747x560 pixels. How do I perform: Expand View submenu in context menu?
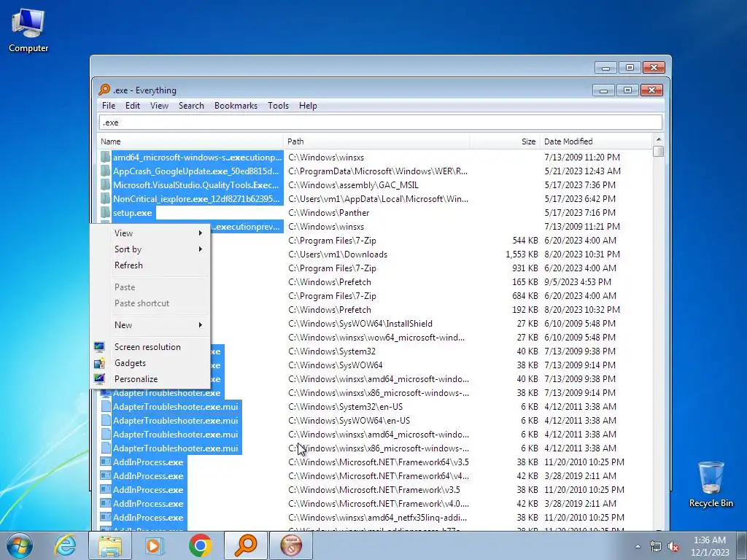coord(150,233)
